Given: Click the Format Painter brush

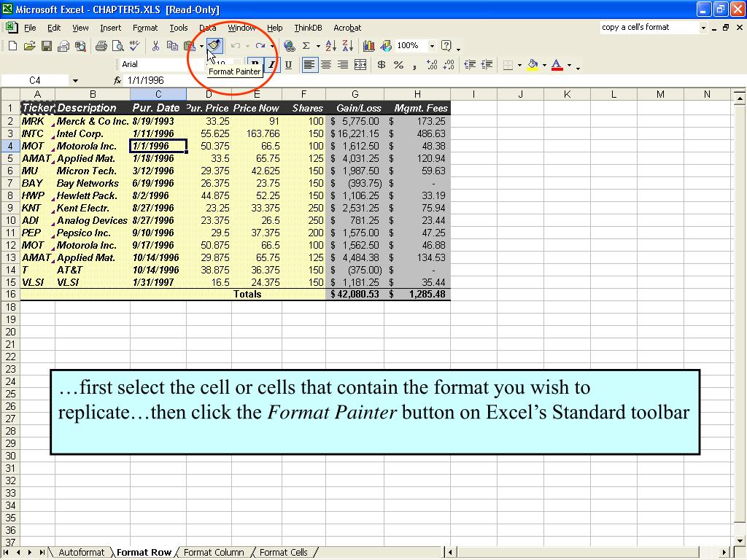Looking at the screenshot, I should pyautogui.click(x=214, y=46).
